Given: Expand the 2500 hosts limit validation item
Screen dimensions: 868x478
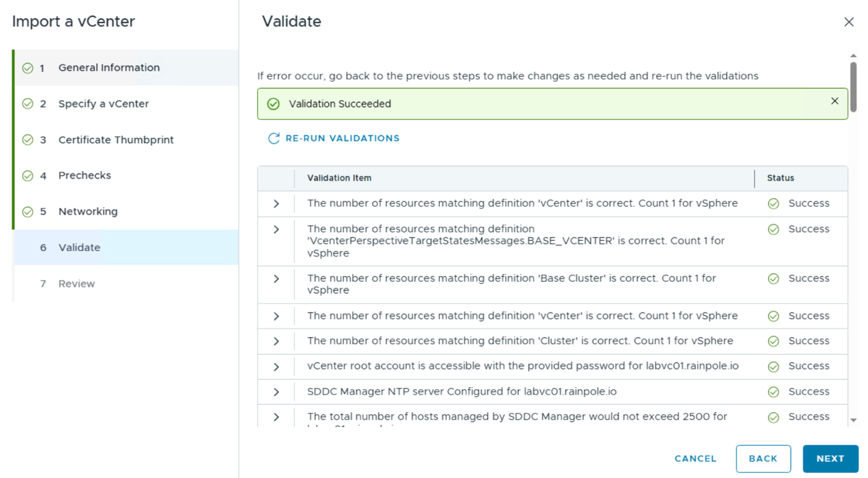Looking at the screenshot, I should pyautogui.click(x=277, y=416).
